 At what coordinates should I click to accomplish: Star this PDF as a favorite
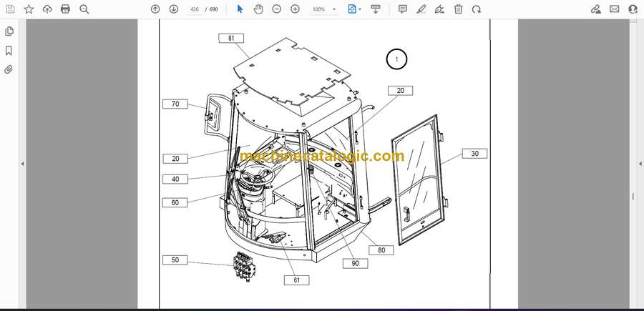29,9
